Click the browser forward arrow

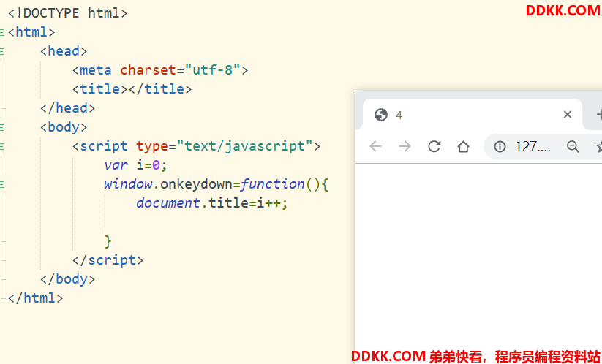click(x=405, y=146)
